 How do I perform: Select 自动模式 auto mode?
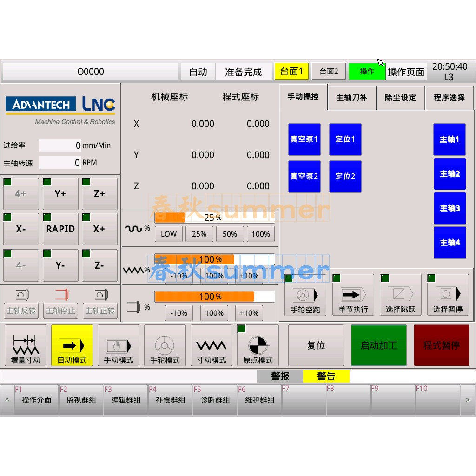click(72, 345)
